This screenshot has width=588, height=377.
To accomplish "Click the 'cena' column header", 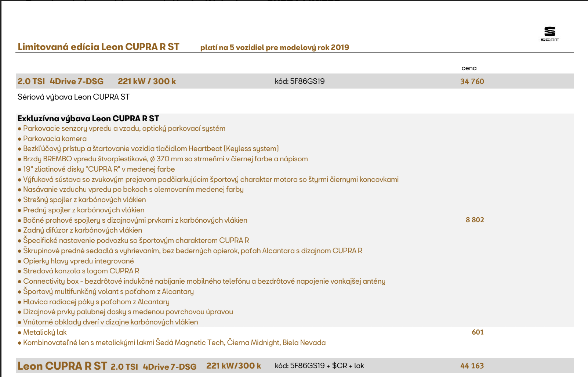I will pos(469,68).
